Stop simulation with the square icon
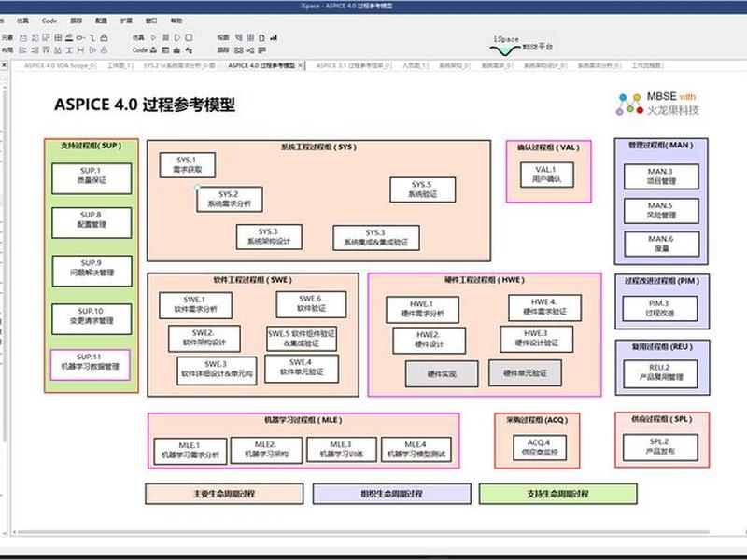 (x=189, y=37)
